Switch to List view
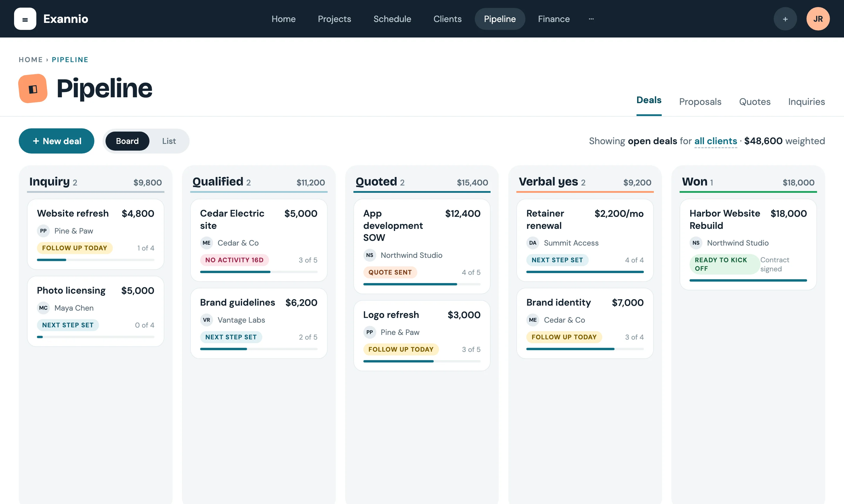This screenshot has height=504, width=844. click(169, 141)
